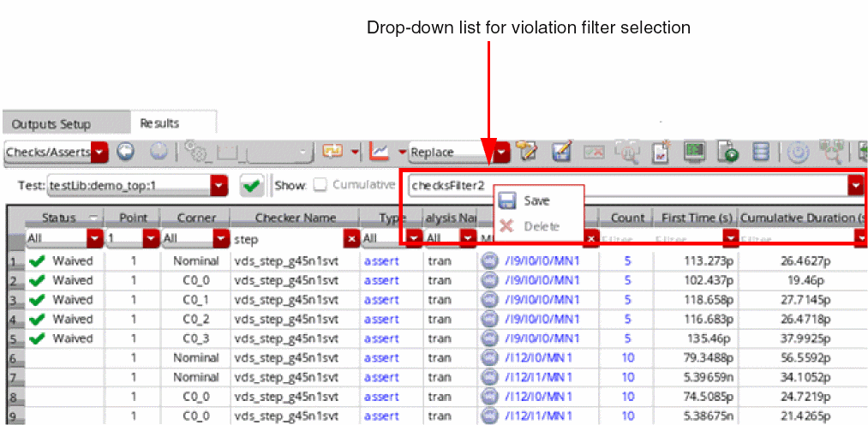Sort by the Count column header

point(627,218)
